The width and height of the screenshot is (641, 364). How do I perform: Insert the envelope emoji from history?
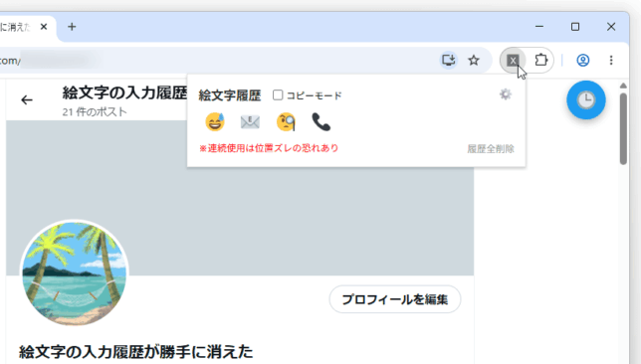(250, 121)
